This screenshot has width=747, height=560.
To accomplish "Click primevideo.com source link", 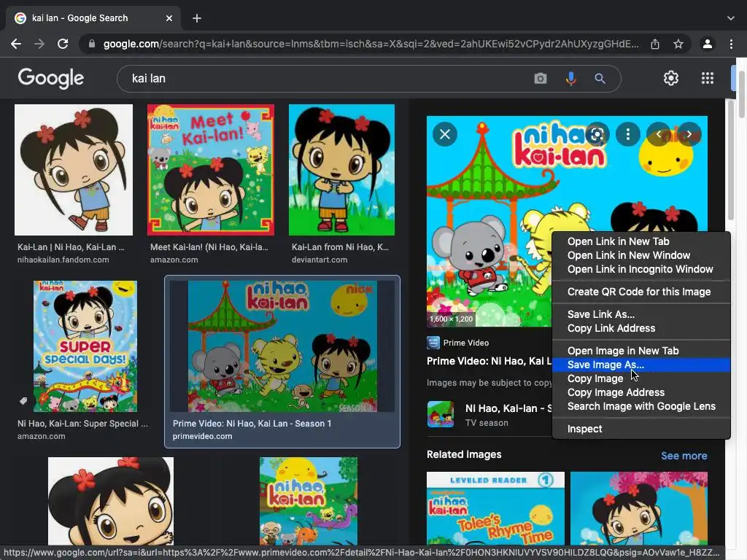I will [x=203, y=436].
